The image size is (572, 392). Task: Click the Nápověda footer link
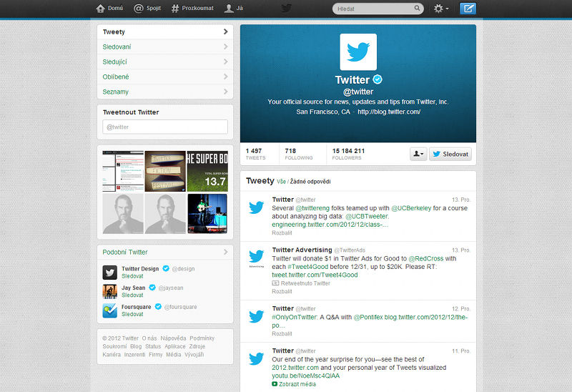pyautogui.click(x=173, y=338)
